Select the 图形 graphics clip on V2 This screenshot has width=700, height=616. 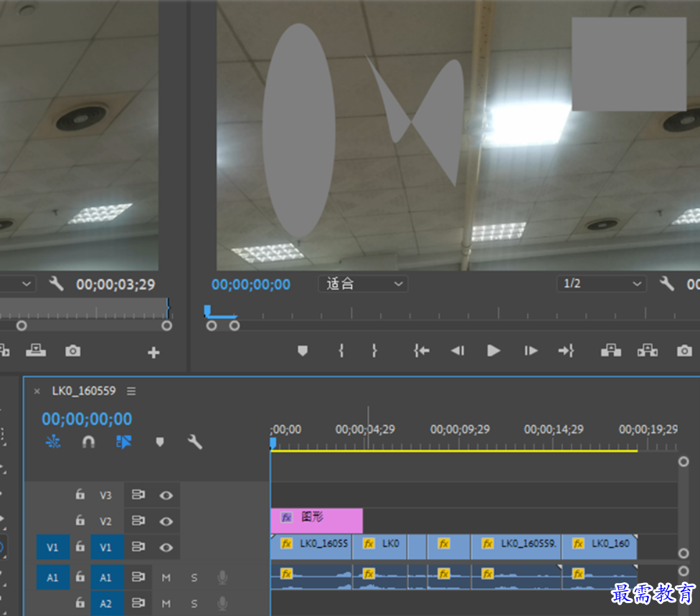[316, 520]
